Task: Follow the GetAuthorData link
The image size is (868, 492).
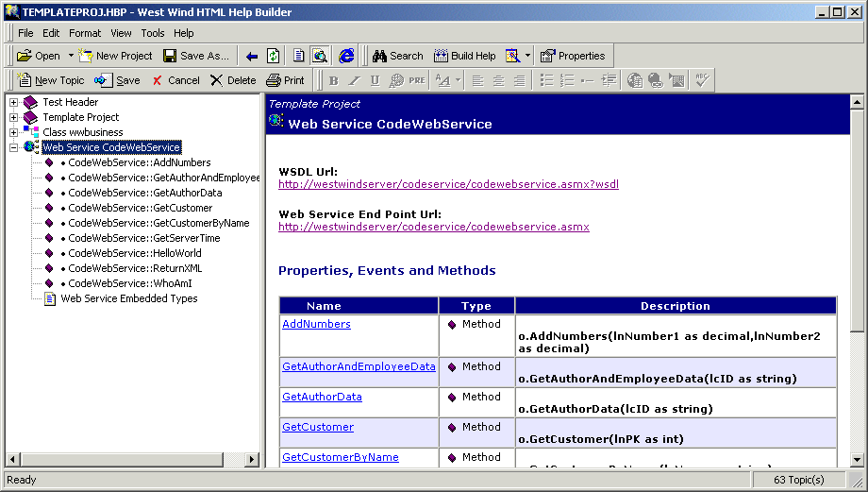Action: click(322, 397)
